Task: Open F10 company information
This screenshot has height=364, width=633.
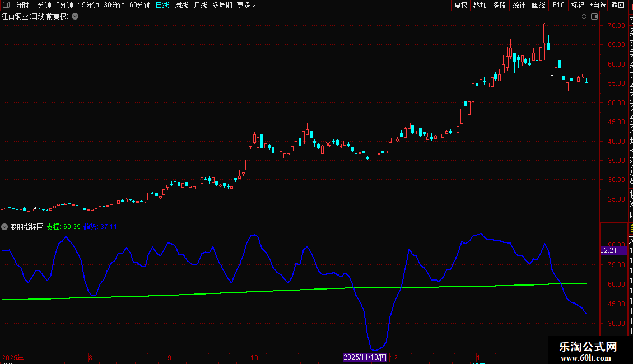Action: 558,5
